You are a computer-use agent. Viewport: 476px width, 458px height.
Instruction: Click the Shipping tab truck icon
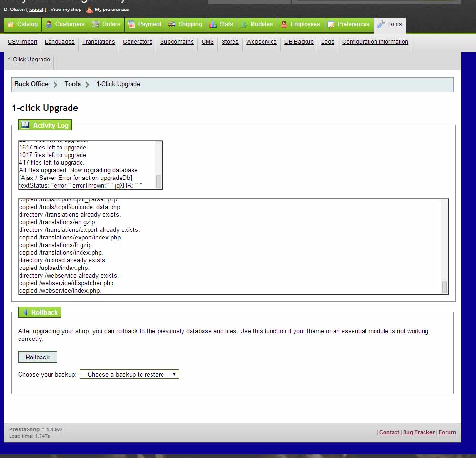(x=172, y=24)
